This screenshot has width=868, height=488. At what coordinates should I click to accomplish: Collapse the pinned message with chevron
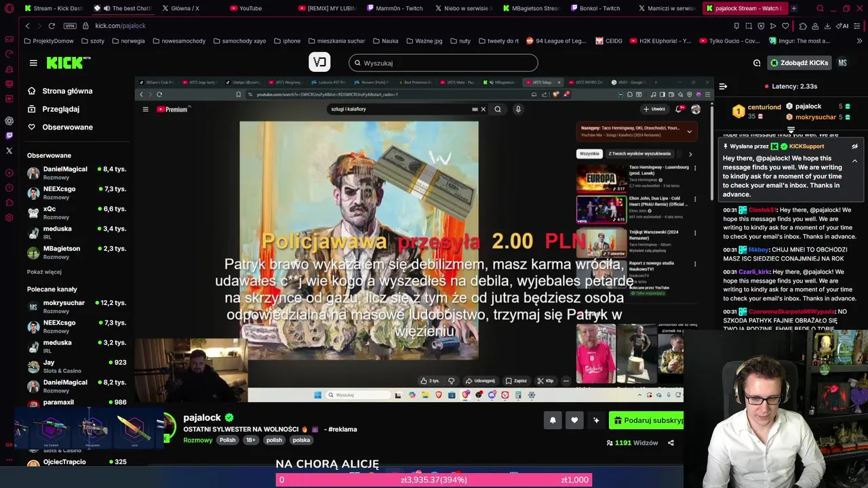[x=854, y=161]
